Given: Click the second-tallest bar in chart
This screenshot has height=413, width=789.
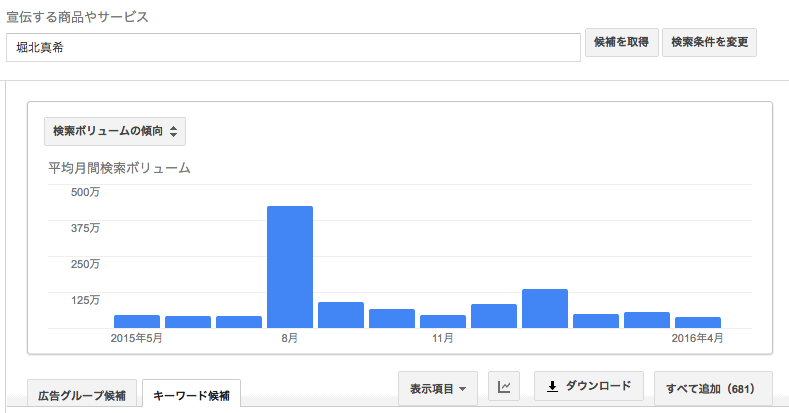Looking at the screenshot, I should click(x=545, y=308).
